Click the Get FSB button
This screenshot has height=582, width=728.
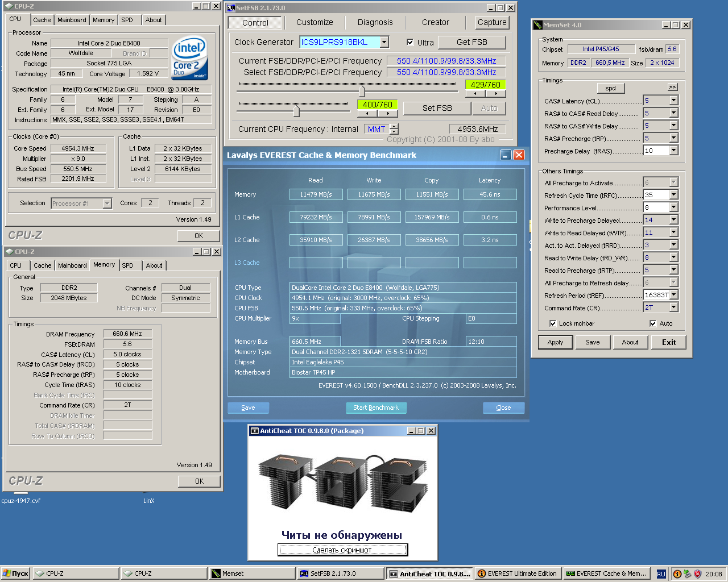[471, 42]
